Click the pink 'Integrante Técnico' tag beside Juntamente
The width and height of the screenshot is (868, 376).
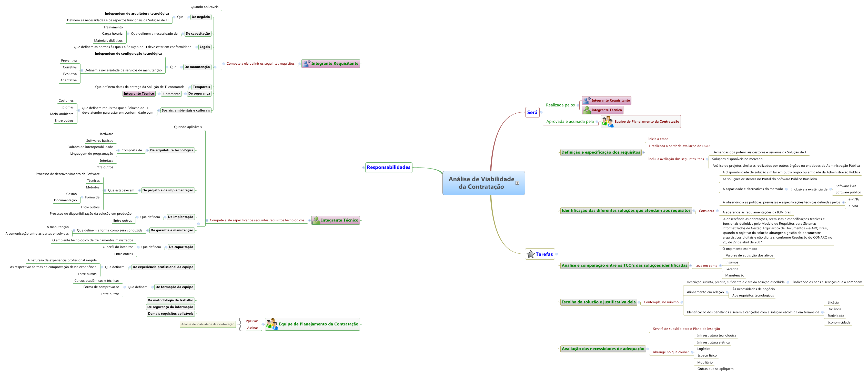(139, 94)
